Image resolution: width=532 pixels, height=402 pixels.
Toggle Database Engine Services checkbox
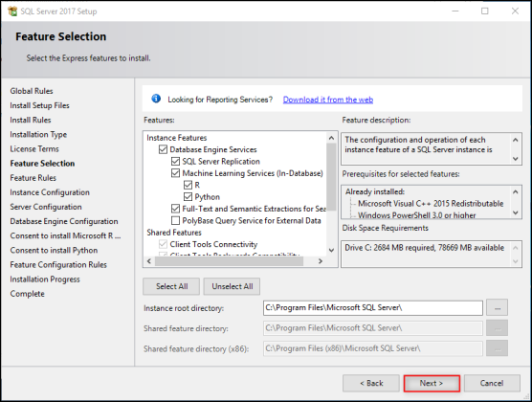coord(164,149)
